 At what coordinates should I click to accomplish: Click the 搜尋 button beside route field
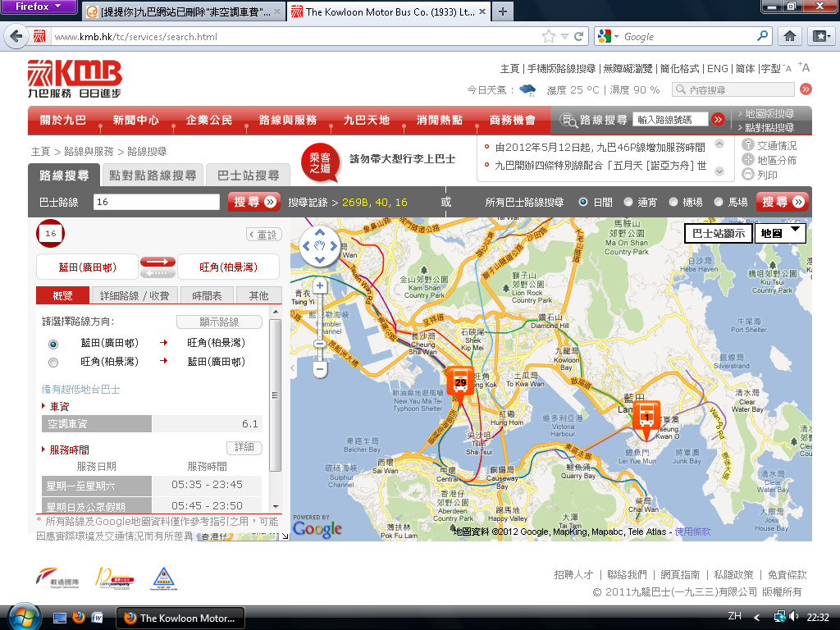(x=254, y=202)
